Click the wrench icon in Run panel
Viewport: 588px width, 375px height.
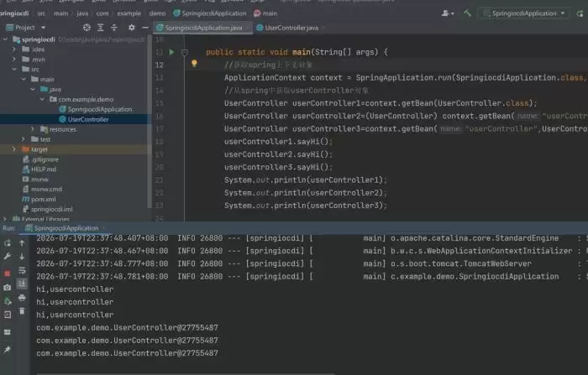tap(7, 256)
